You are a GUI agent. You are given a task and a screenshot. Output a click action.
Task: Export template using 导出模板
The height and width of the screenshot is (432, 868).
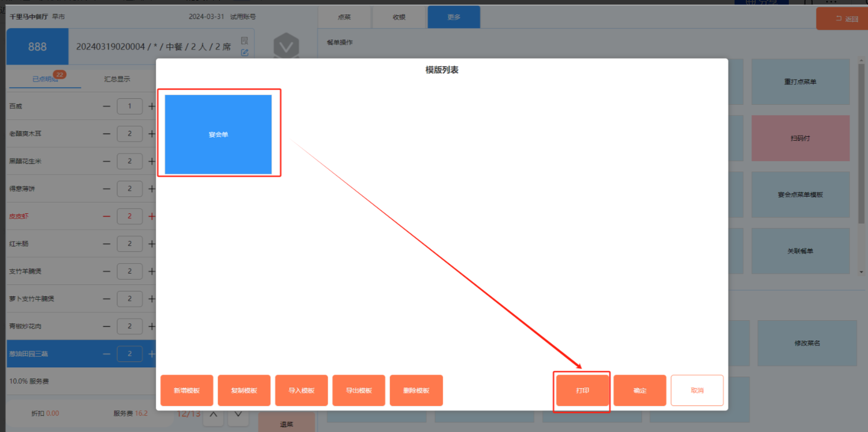pos(359,390)
